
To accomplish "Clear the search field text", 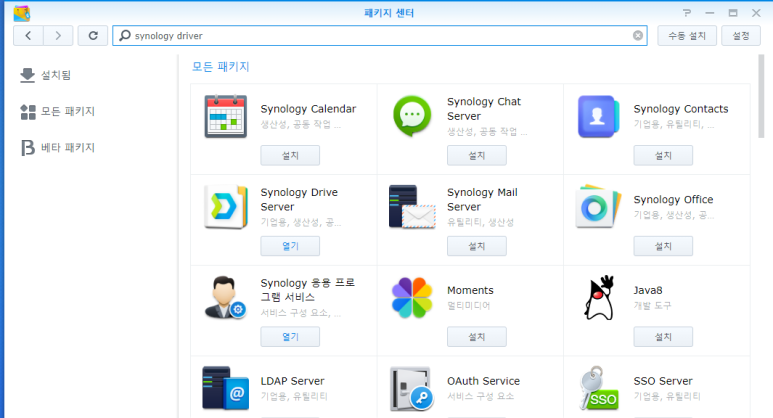I will [638, 35].
